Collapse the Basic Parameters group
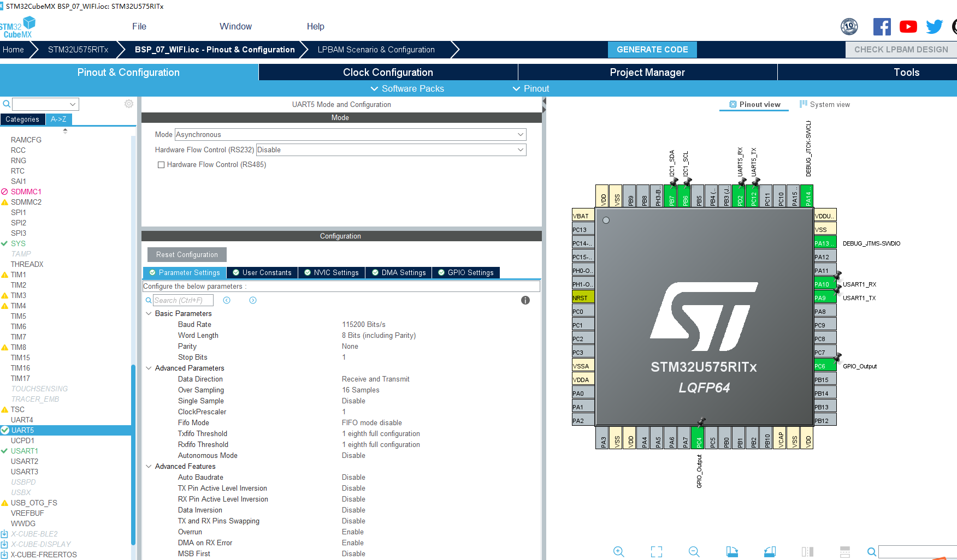 pos(149,314)
